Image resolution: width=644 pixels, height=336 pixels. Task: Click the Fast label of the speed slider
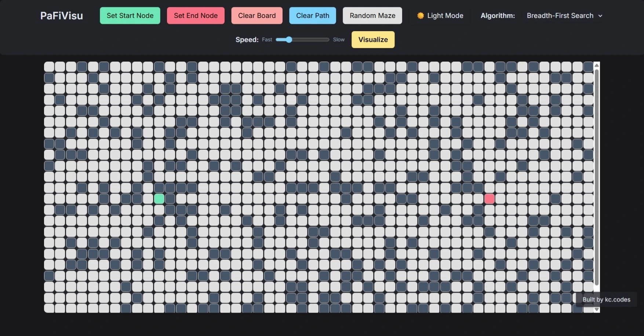click(x=267, y=40)
